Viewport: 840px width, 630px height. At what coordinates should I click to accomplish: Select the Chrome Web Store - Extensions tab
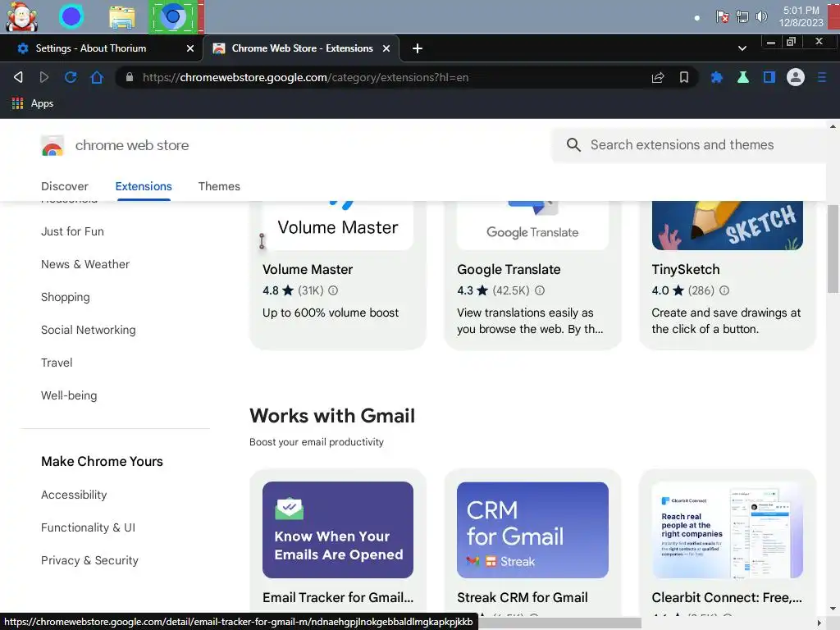(302, 48)
